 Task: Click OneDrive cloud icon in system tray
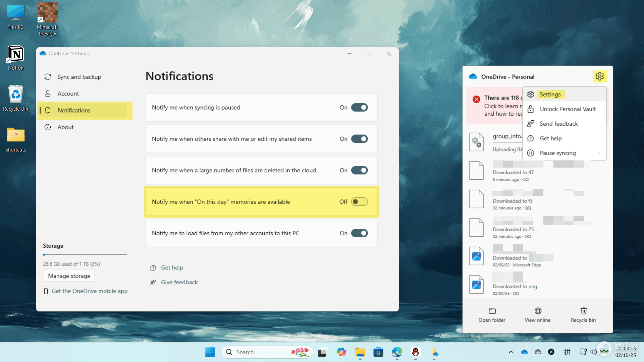(525, 352)
